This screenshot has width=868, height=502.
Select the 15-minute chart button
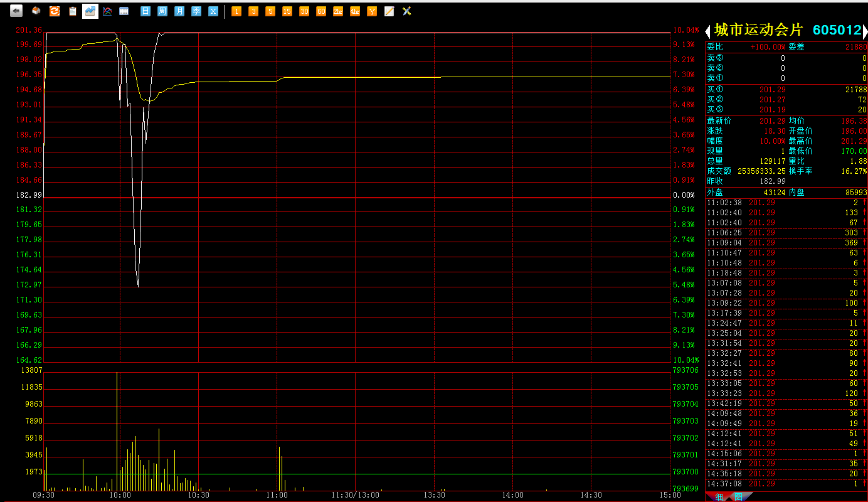287,11
